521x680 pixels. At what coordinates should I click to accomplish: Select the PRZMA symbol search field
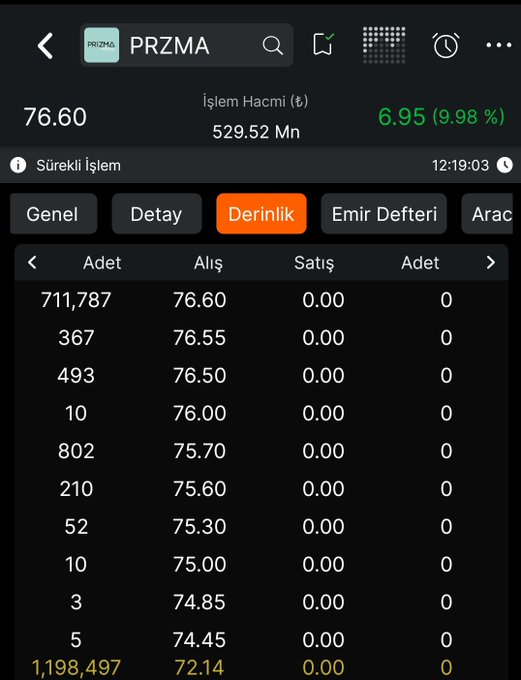187,45
